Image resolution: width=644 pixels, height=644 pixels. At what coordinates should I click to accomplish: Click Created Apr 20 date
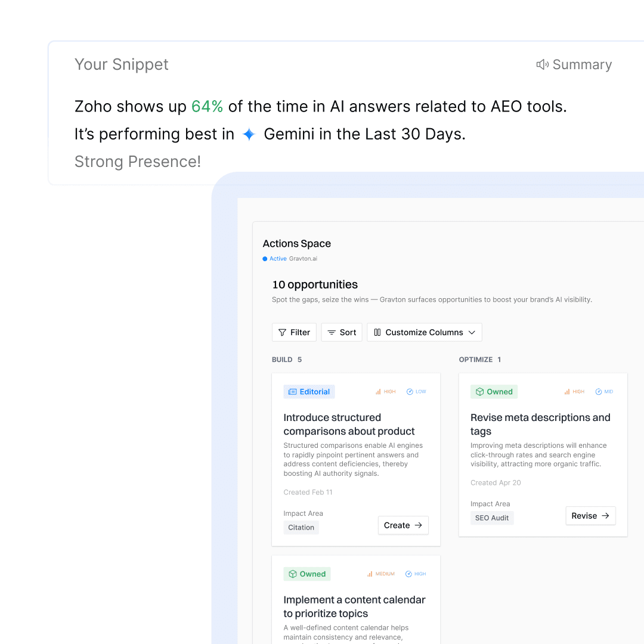(496, 482)
